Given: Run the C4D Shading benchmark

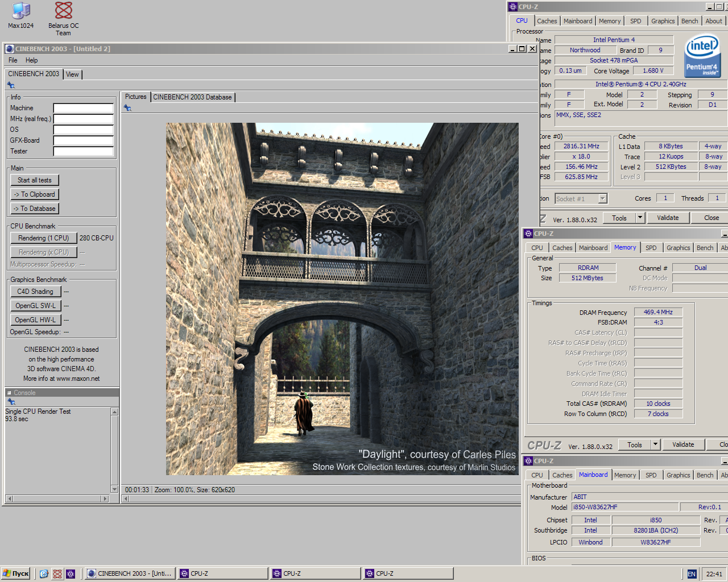Looking at the screenshot, I should (x=35, y=292).
